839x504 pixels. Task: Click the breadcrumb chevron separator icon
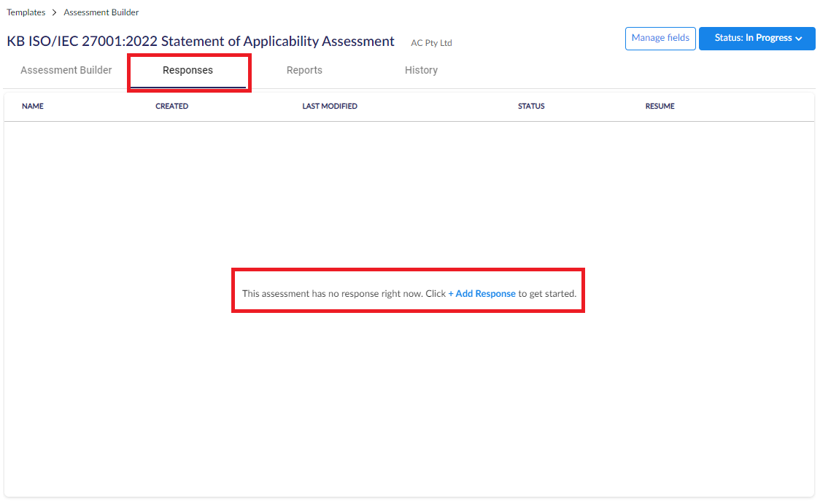click(x=55, y=12)
